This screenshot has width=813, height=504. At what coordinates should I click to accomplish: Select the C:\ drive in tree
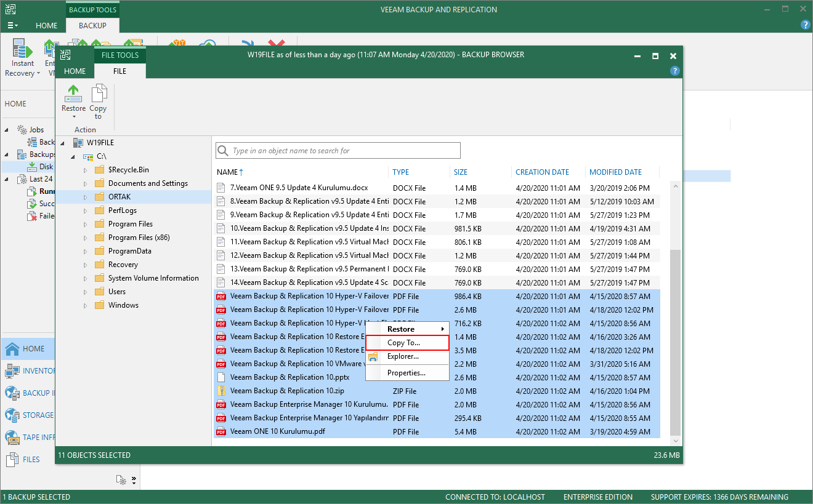101,156
